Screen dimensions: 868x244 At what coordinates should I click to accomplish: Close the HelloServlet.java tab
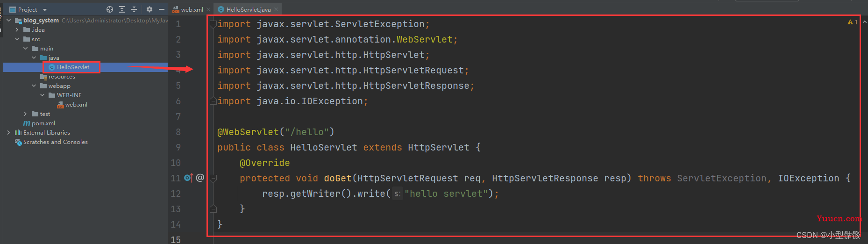[x=276, y=9]
